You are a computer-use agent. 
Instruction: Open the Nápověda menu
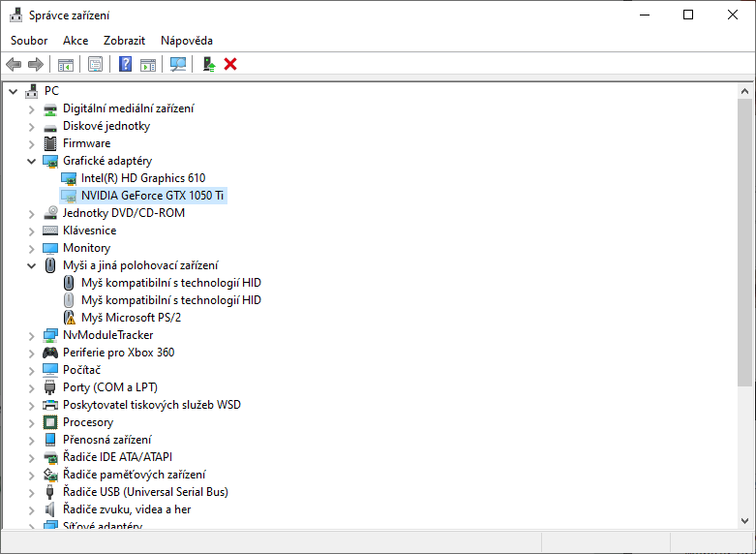tap(187, 41)
